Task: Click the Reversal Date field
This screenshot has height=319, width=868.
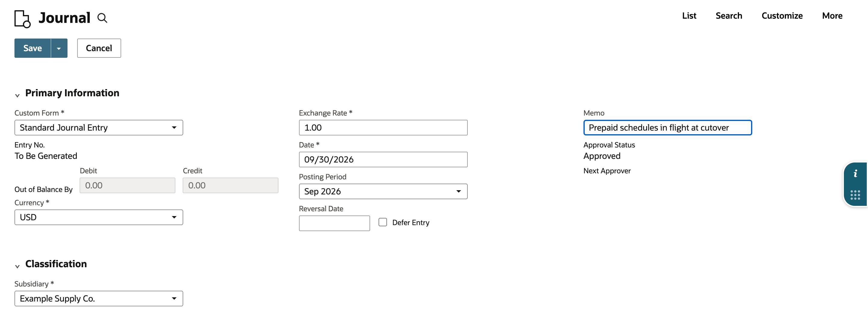Action: click(334, 223)
